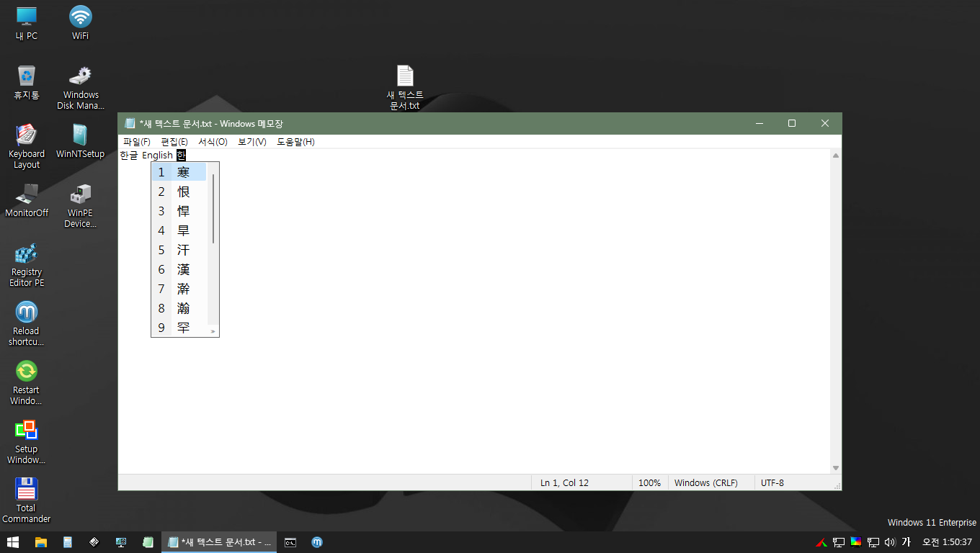980x553 pixels.
Task: Open the 도움말(H) menu
Action: tap(295, 142)
